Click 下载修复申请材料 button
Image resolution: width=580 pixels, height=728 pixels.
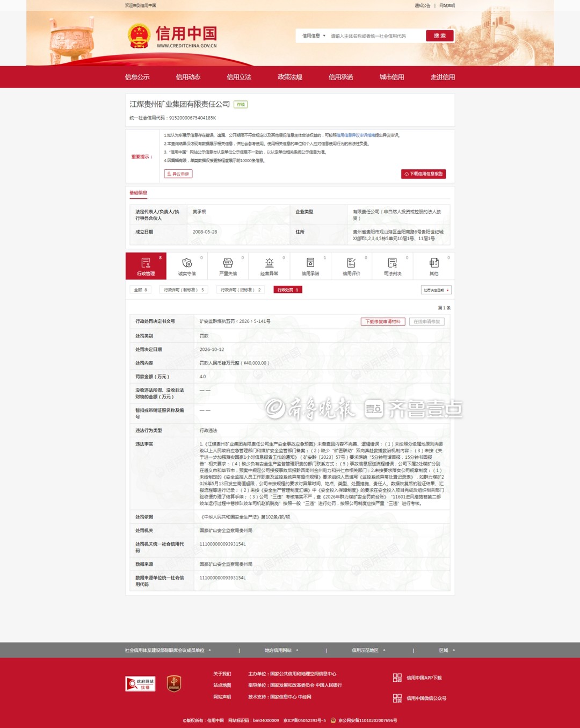pos(383,322)
